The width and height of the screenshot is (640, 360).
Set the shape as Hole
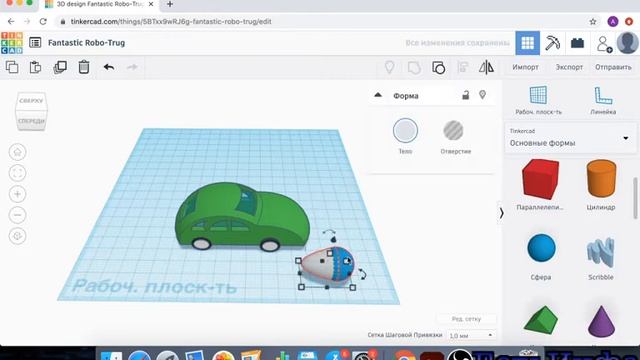pos(453,131)
